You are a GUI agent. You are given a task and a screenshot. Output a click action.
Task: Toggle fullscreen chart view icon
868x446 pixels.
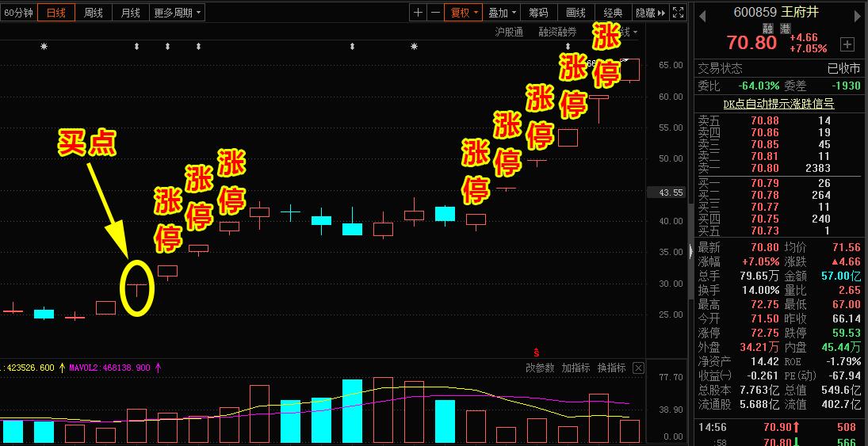pyautogui.click(x=678, y=13)
